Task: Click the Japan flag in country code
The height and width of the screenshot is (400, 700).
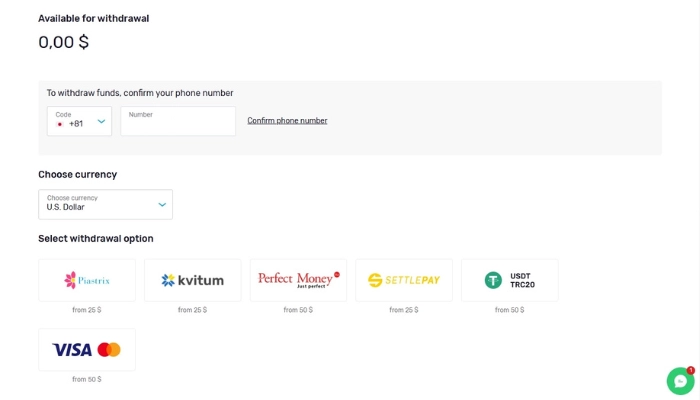Action: (x=60, y=124)
